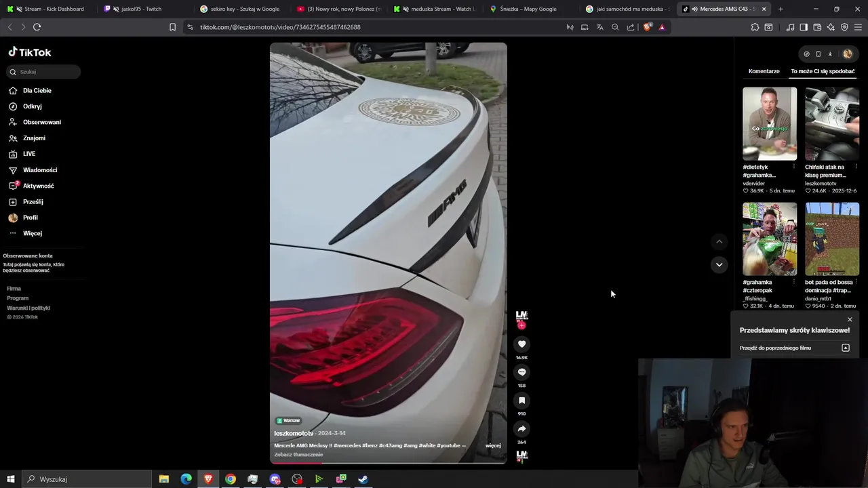This screenshot has width=868, height=488.
Task: Open the LIVE section in the sidebar
Action: 29,154
